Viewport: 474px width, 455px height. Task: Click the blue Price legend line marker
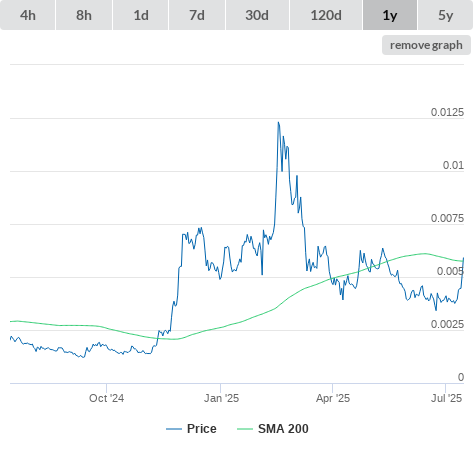click(174, 429)
